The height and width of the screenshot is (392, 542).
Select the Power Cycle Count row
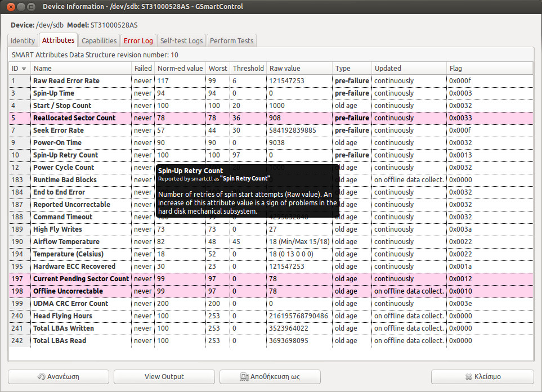pyautogui.click(x=271, y=168)
